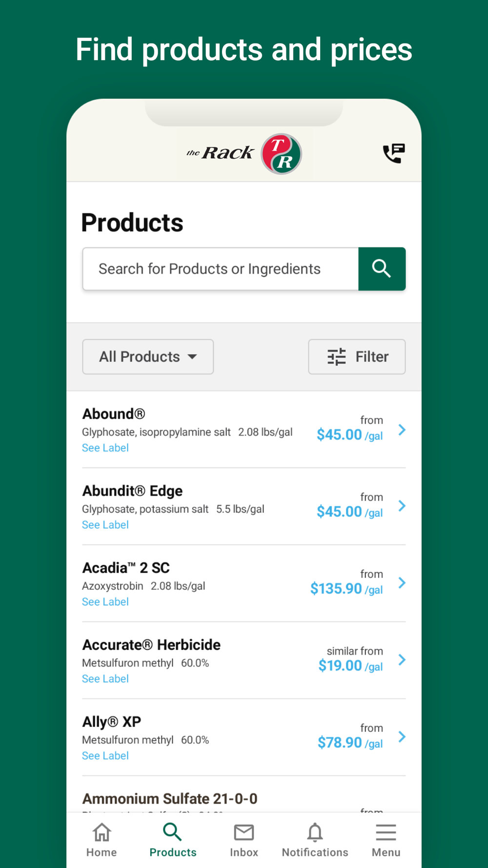The width and height of the screenshot is (488, 868).
Task: Expand Acadia 2 SC chevron arrow
Action: [x=402, y=583]
